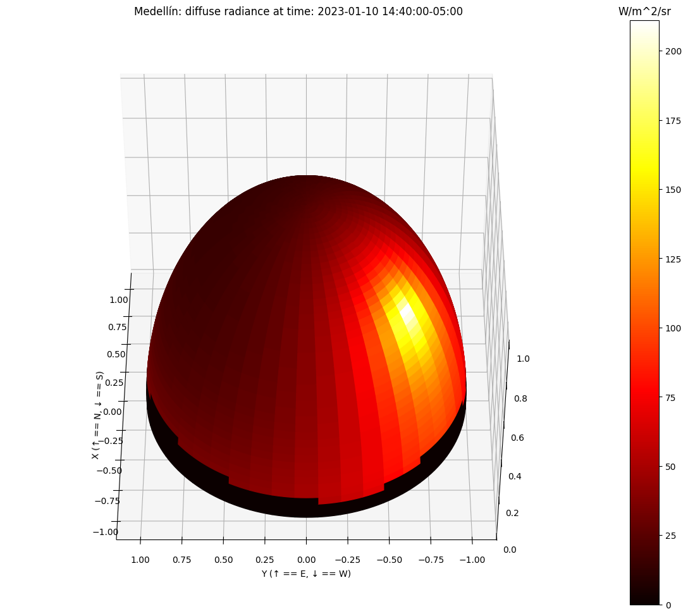Select the 175 tick on colorbar
The height and width of the screenshot is (616, 688).
click(x=673, y=121)
